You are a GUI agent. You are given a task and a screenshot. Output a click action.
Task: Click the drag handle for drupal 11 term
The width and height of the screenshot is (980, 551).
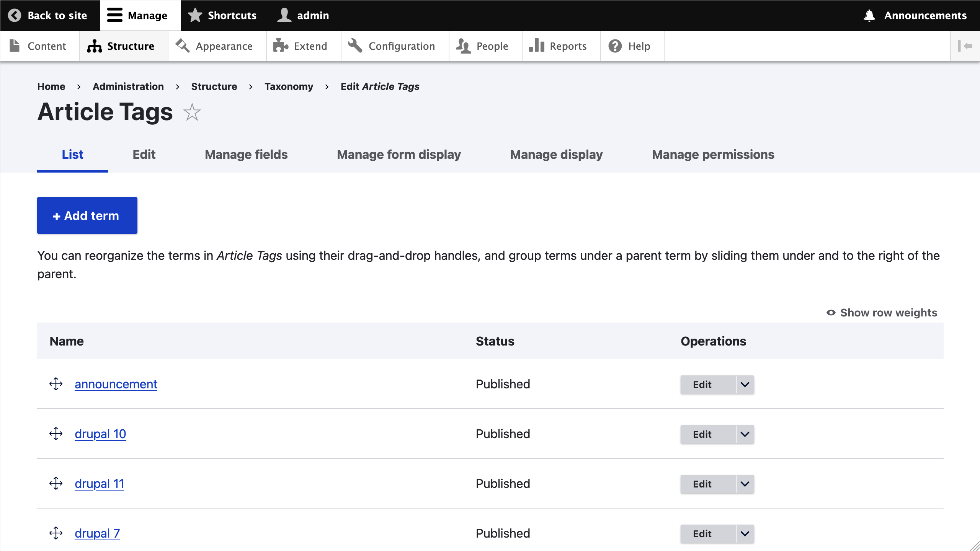(56, 483)
